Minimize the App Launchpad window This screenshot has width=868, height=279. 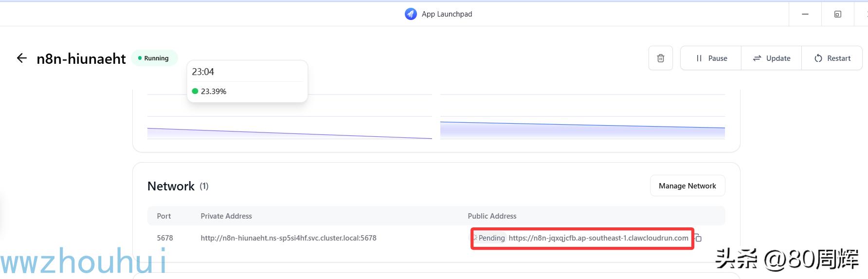pyautogui.click(x=805, y=14)
